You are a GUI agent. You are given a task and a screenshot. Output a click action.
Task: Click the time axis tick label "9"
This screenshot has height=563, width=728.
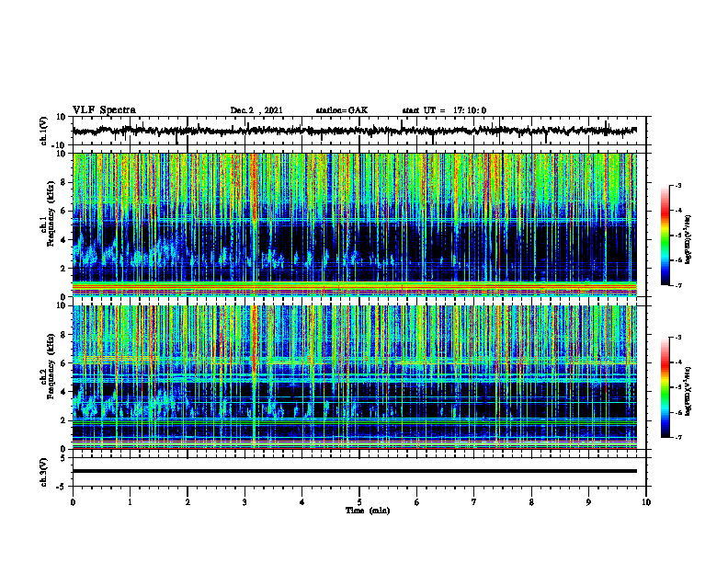pyautogui.click(x=588, y=502)
